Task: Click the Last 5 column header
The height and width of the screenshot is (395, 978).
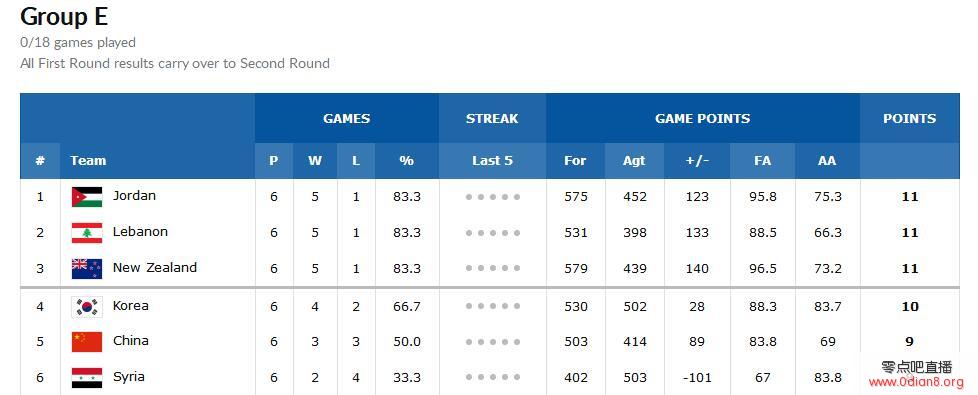Action: click(x=492, y=160)
